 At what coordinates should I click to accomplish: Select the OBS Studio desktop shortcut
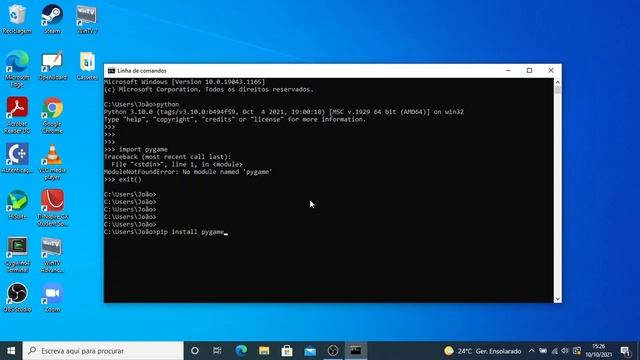click(17, 298)
